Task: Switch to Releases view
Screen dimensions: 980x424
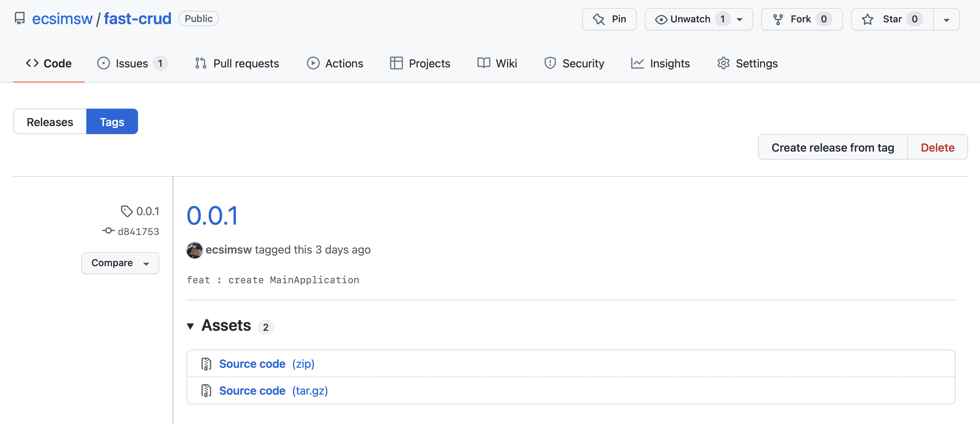Action: [50, 122]
